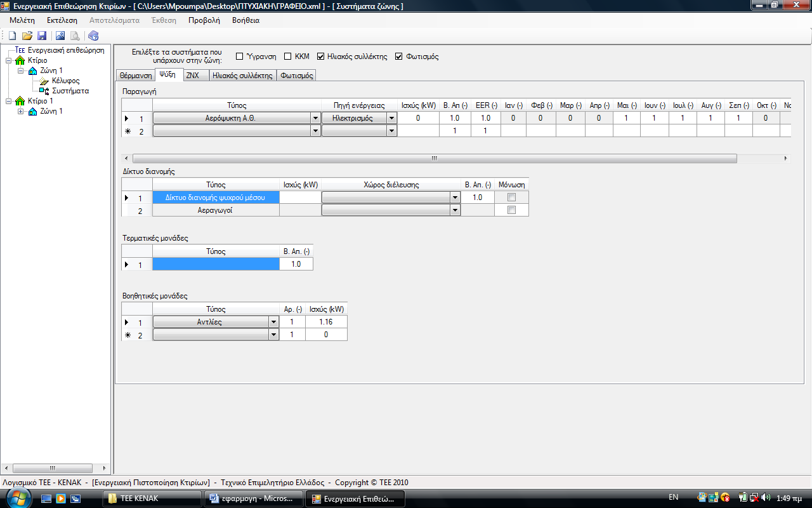
Task: Open empty Πηγή ενέργειας dropdown in row 2
Action: [391, 131]
